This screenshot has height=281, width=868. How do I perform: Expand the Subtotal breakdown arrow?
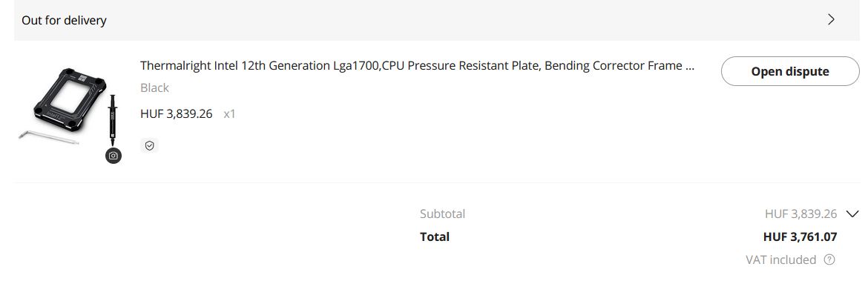[852, 214]
